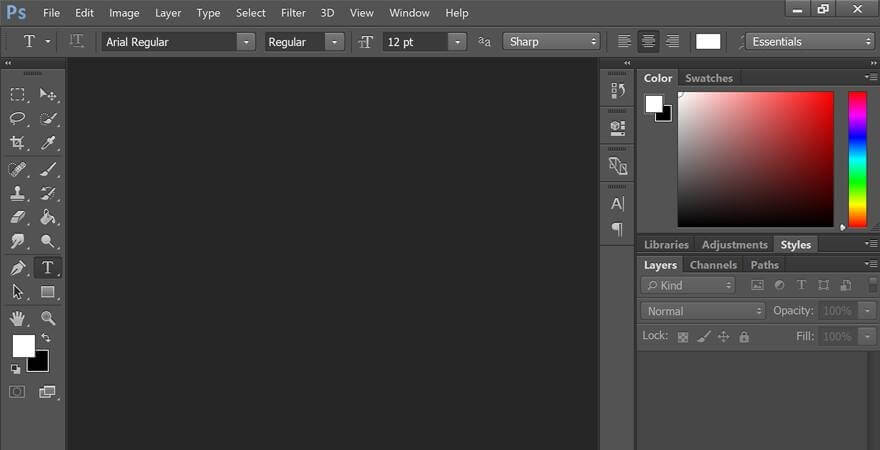Select the Spot Healing Brush tool

pos(18,169)
